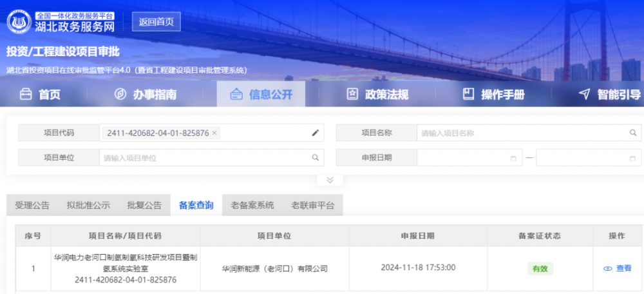Click the search icon in 项目单位 field
The width and height of the screenshot is (644, 294).
(x=315, y=157)
